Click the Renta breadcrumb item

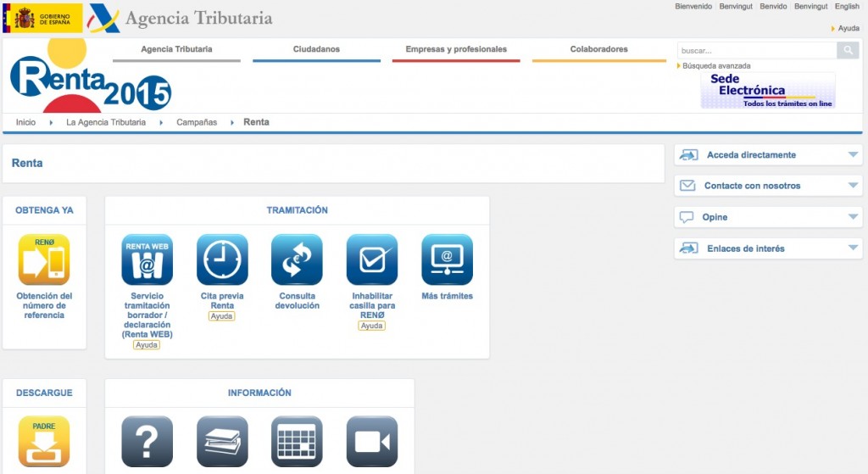click(256, 122)
